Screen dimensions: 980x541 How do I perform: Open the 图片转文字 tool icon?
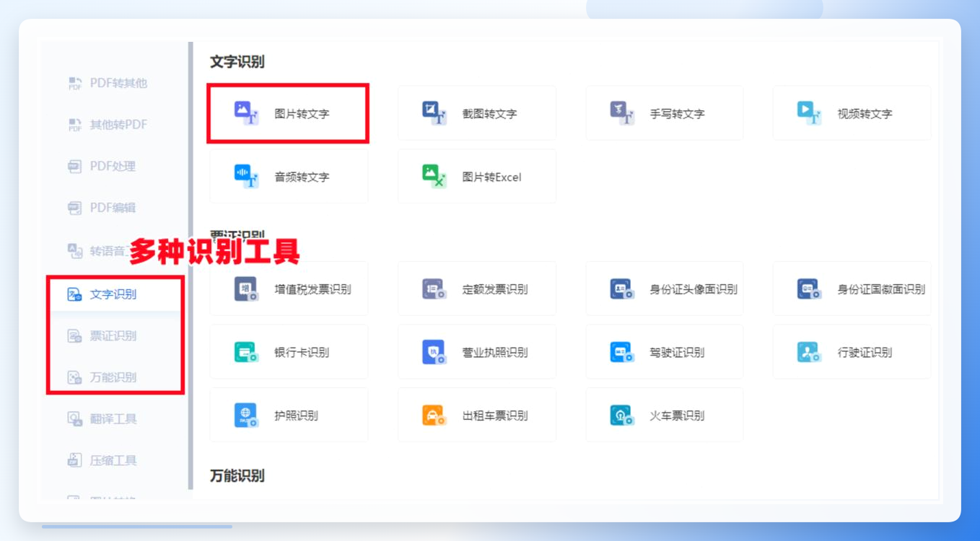[x=247, y=113]
